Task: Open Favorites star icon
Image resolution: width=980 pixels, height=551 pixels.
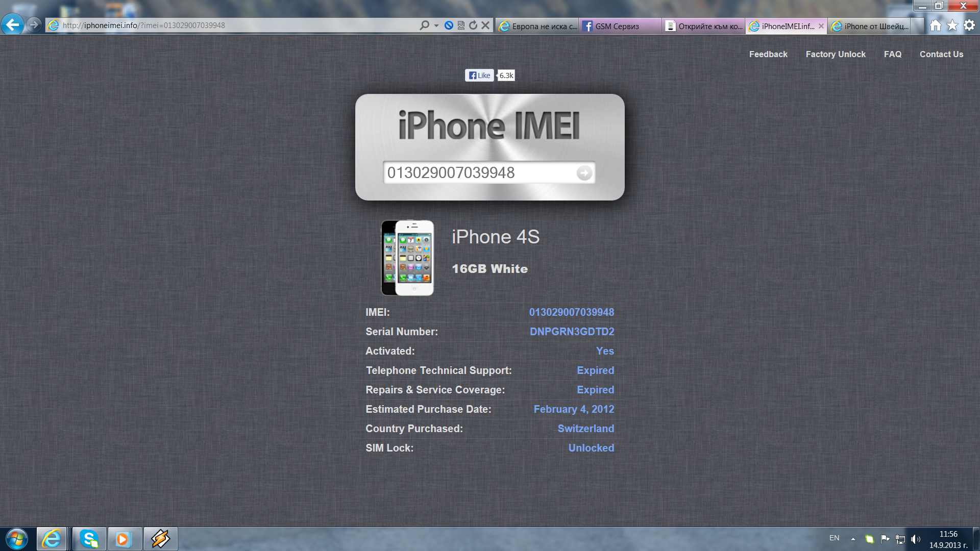Action: click(952, 25)
